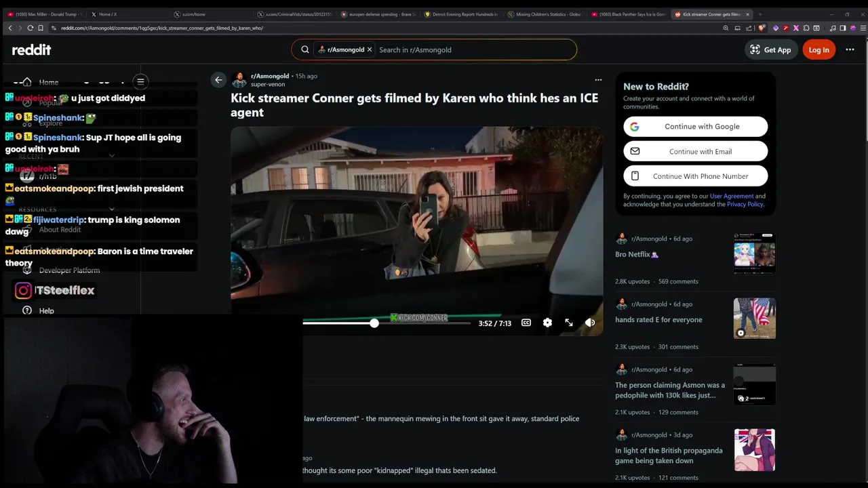Click the '569 comments' text
Screen dimensions: 868x488
678,281
